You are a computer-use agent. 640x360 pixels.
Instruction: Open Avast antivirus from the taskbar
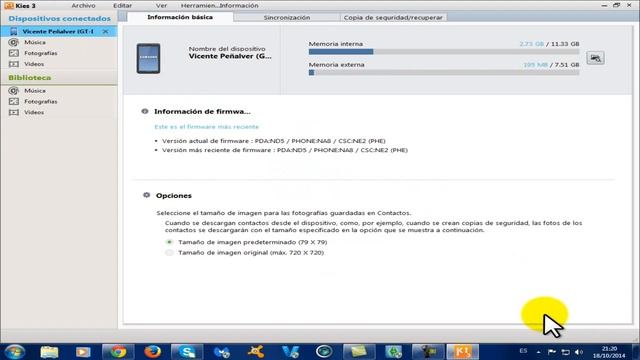tap(256, 352)
